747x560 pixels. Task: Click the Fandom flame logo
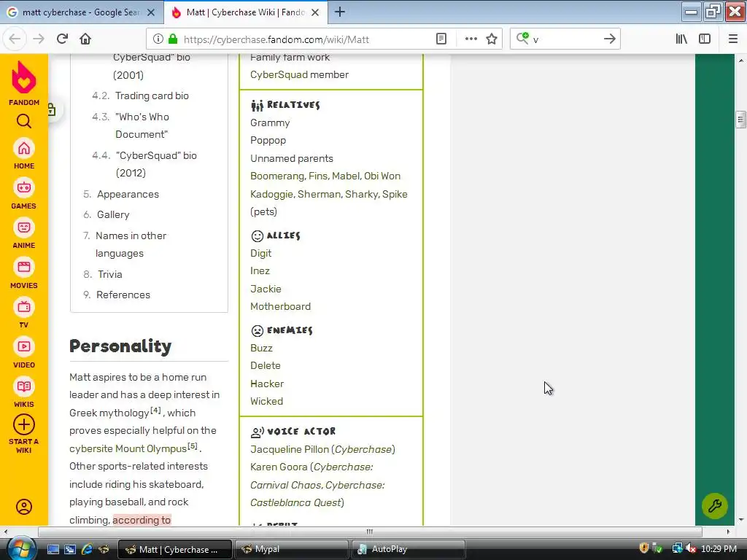[x=24, y=77]
